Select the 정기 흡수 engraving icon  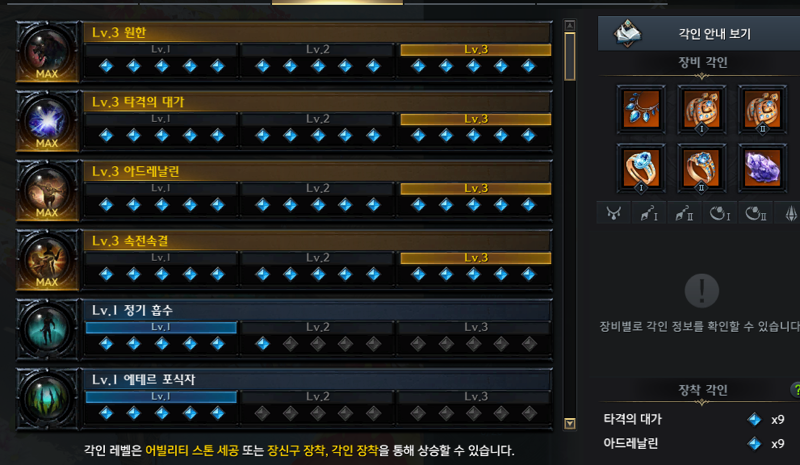(47, 329)
